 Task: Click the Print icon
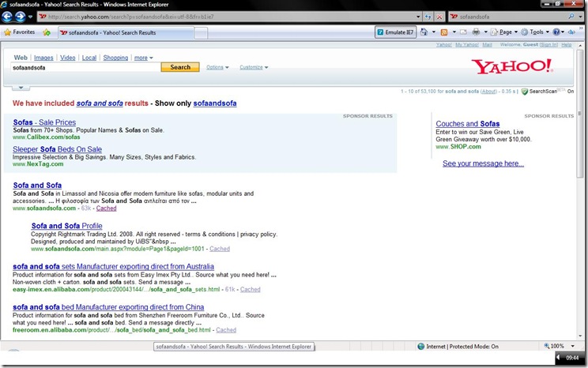point(476,32)
